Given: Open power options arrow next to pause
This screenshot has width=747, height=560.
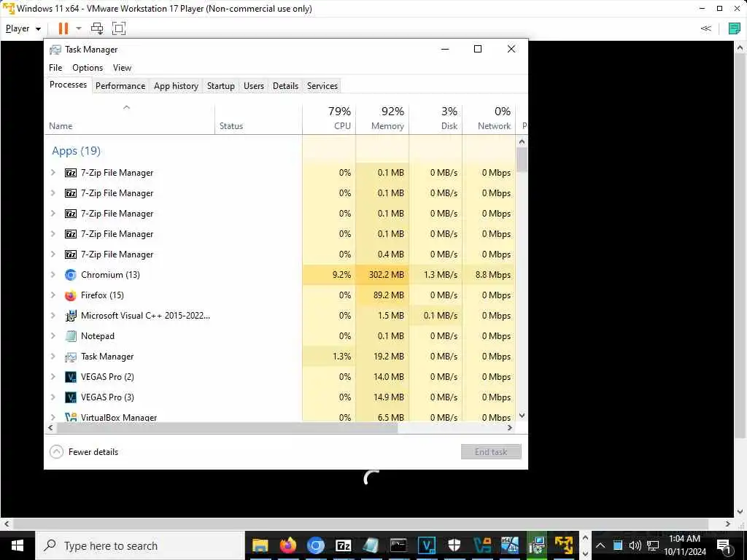Looking at the screenshot, I should (79, 28).
